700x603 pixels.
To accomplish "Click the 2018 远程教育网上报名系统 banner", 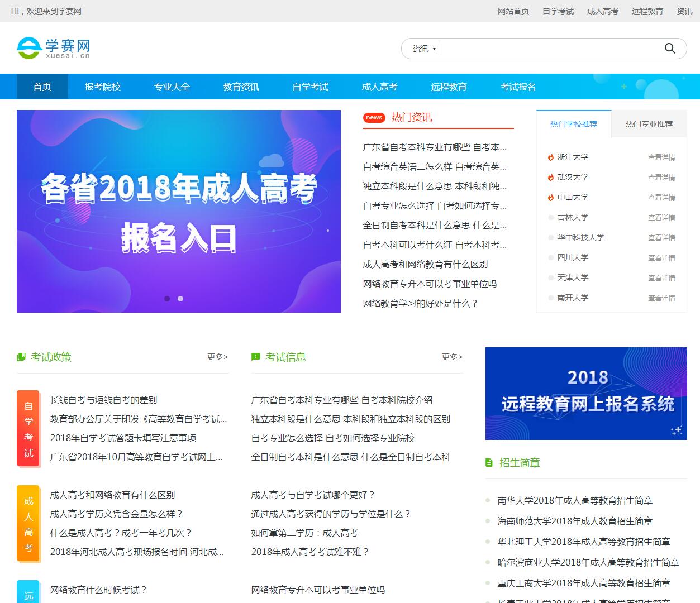I will [586, 393].
